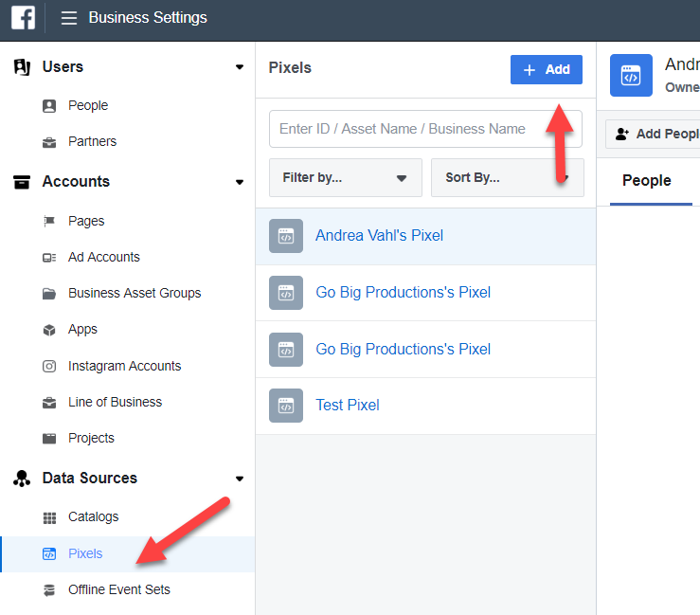Open the hamburger menu beside Business Settings
Viewport: 700px width, 615px height.
68,18
